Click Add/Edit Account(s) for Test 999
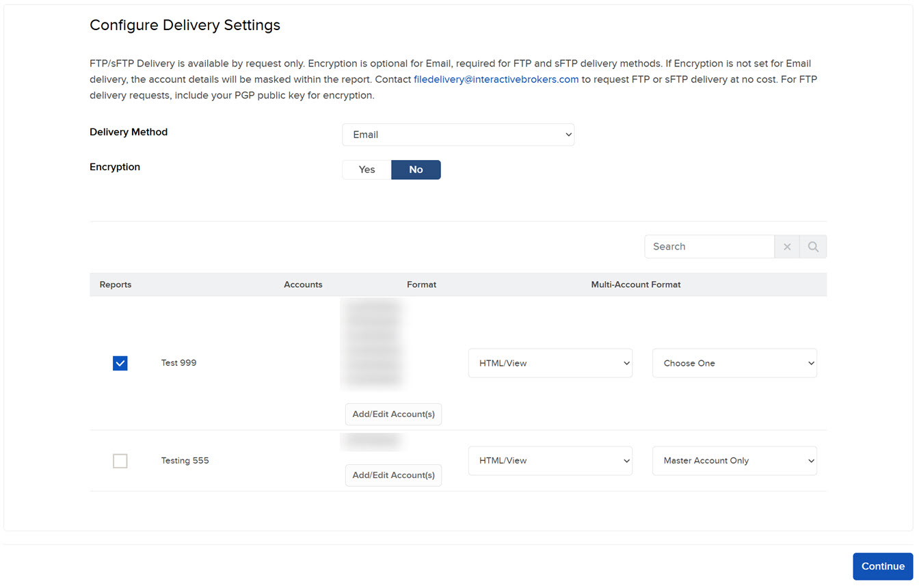Screen dimensions: 919x588 tap(393, 414)
